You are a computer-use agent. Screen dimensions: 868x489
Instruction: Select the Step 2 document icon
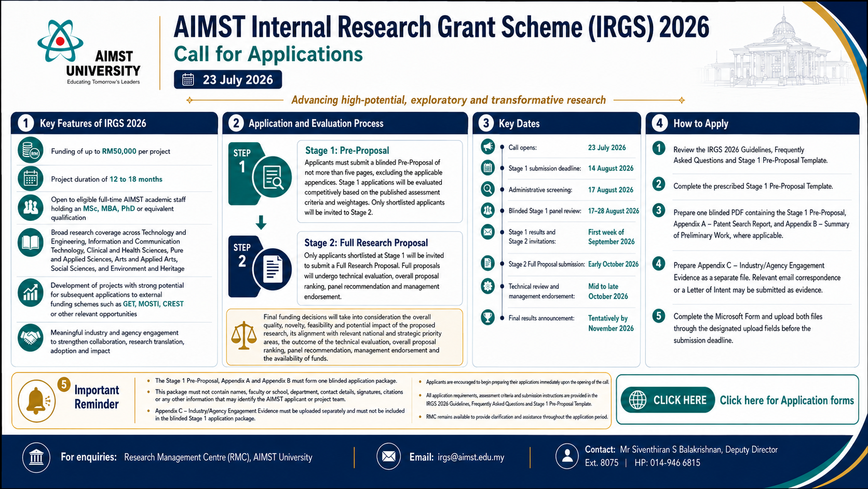click(272, 270)
